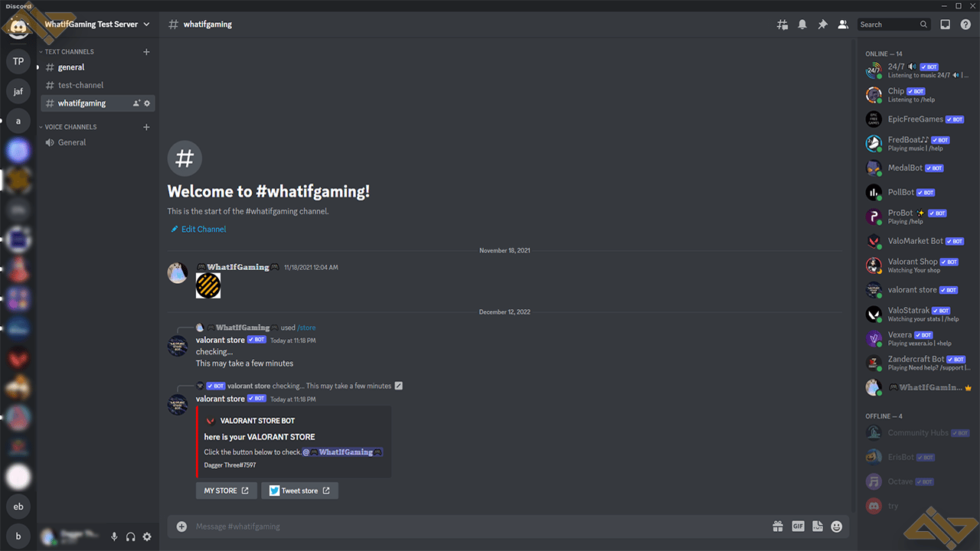This screenshot has height=551, width=980.
Task: Click ValoStatrak bot member
Action: click(x=916, y=314)
